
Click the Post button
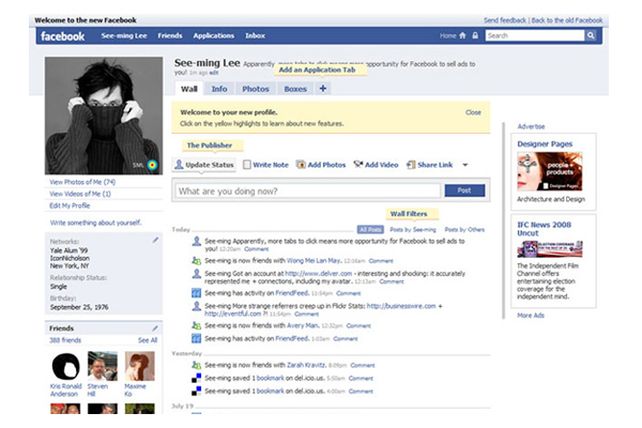click(x=464, y=190)
